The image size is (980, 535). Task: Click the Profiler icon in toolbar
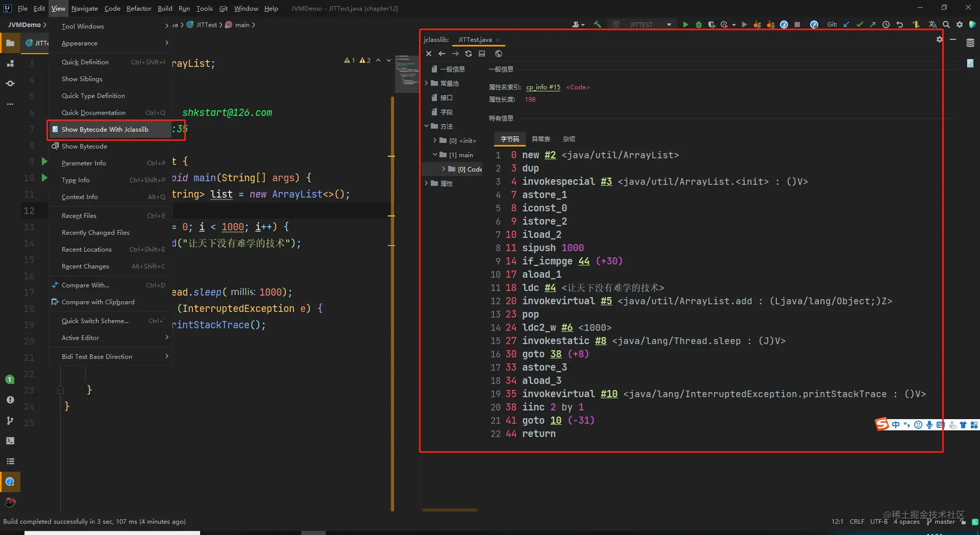click(724, 25)
